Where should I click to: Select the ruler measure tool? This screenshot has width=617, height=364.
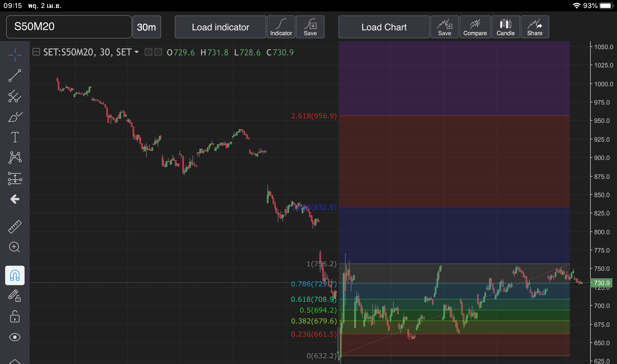(15, 227)
